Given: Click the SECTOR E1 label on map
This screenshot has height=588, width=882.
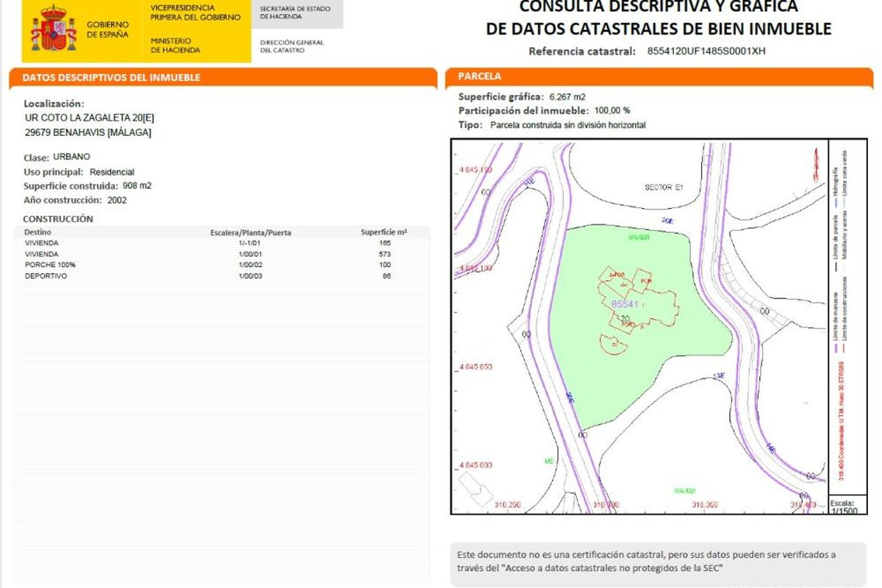Looking at the screenshot, I should [x=663, y=187].
